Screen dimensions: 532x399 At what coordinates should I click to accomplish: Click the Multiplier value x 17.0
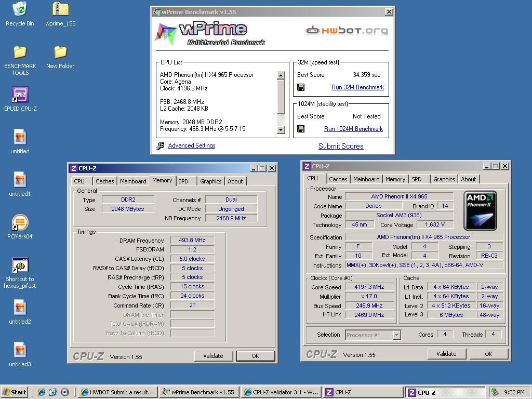(369, 296)
